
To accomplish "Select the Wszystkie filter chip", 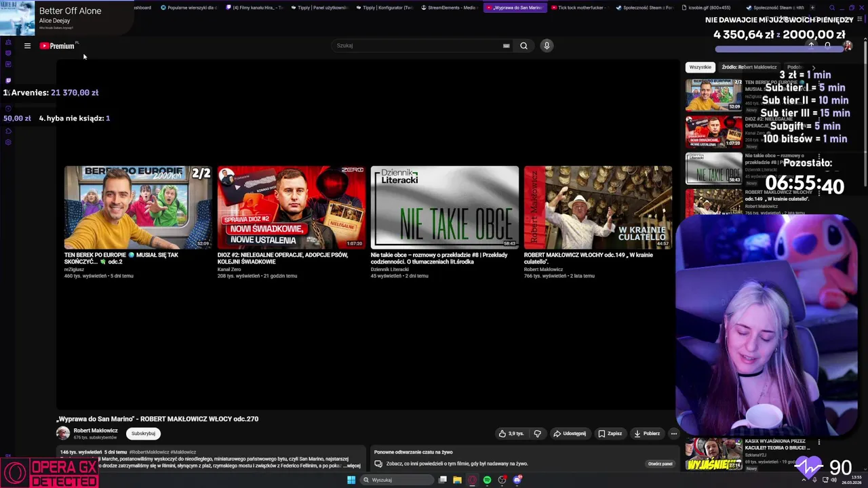I will pos(701,67).
